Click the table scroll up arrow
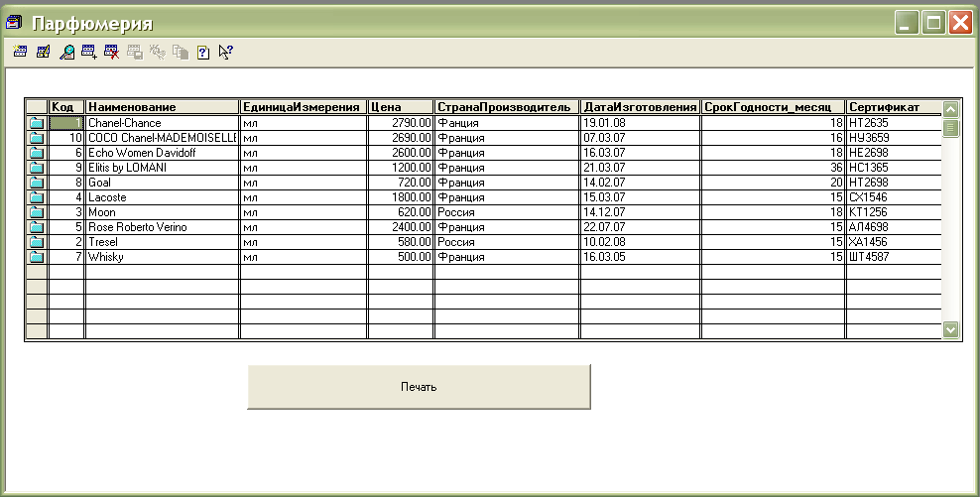Screen dimensions: 980x497 click(x=950, y=109)
